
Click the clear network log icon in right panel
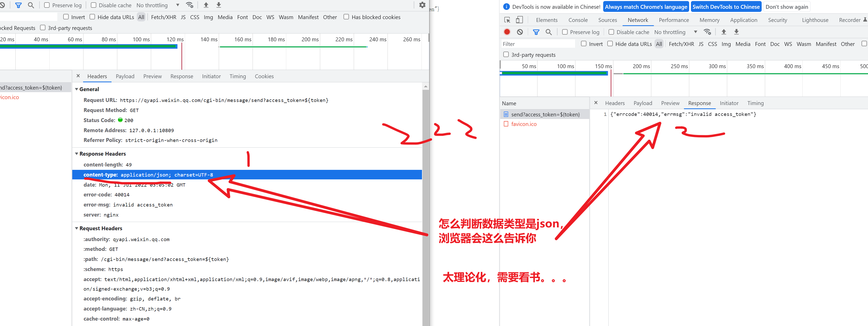pos(520,32)
